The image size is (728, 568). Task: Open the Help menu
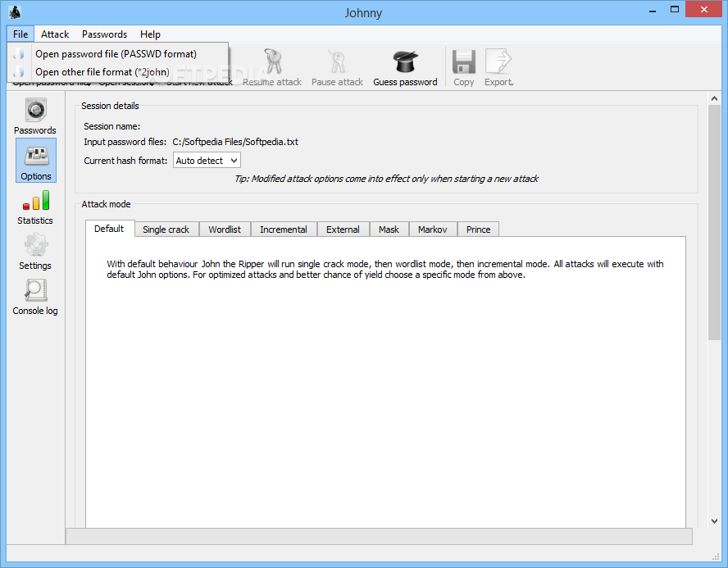click(150, 34)
